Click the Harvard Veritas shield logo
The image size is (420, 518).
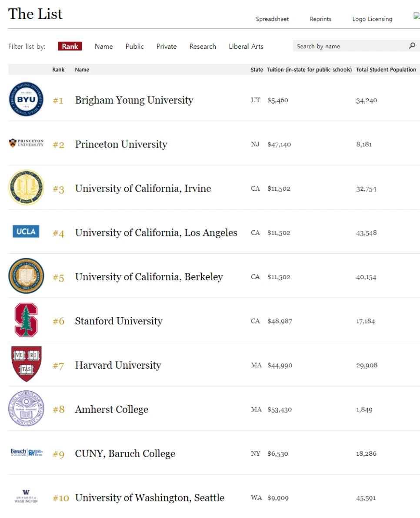(x=27, y=364)
